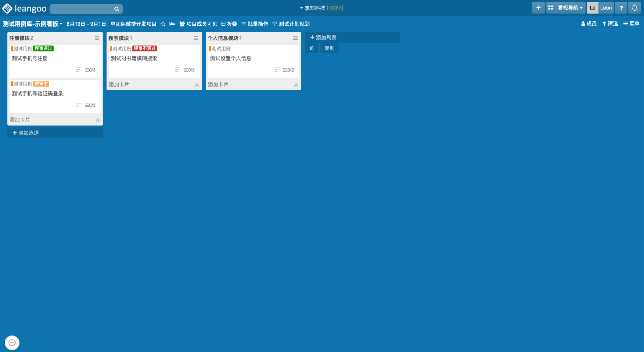The width and height of the screenshot is (644, 352).
Task: Click the trash delete icon
Action: coord(312,48)
